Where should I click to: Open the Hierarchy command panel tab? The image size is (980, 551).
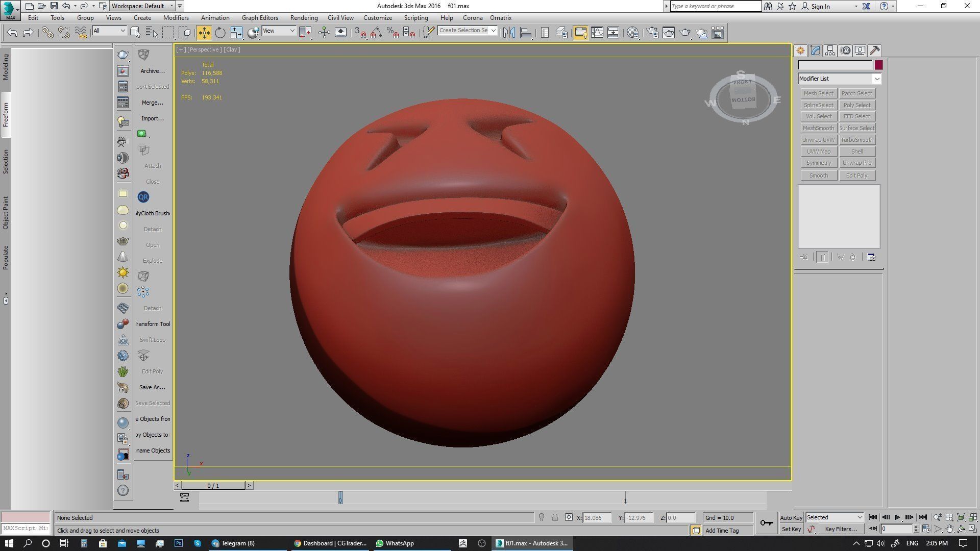coord(830,51)
